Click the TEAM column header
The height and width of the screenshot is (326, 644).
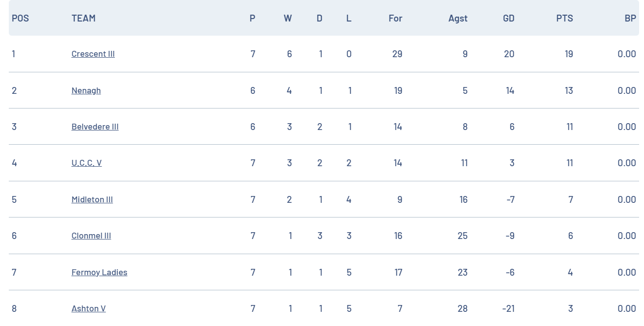pos(84,18)
